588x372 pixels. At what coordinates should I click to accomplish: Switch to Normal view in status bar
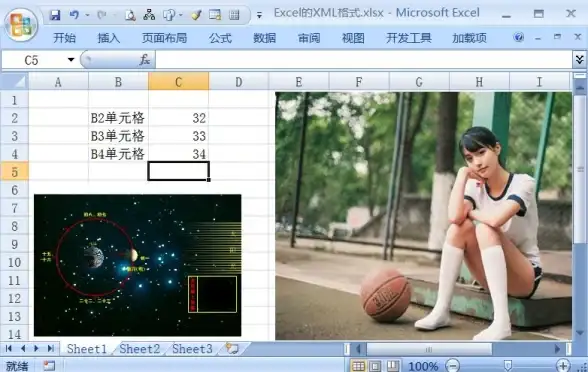coord(358,366)
